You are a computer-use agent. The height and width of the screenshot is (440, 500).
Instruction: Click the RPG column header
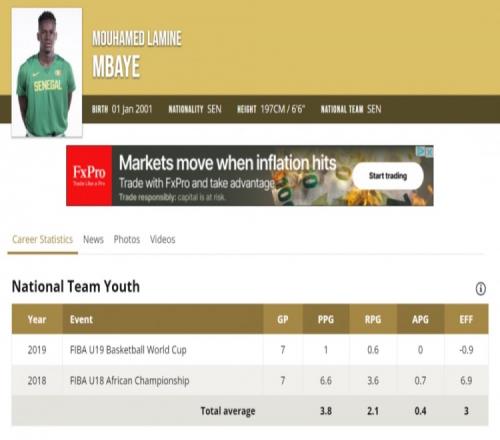coord(373,319)
